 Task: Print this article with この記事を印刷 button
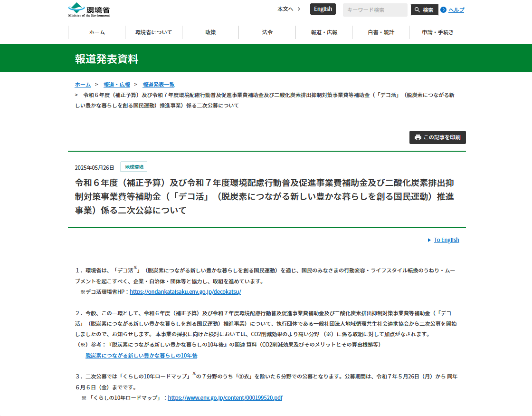tap(437, 137)
